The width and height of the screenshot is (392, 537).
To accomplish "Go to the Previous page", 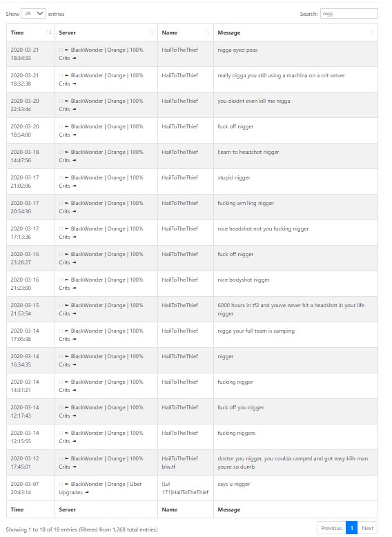I will pyautogui.click(x=331, y=528).
